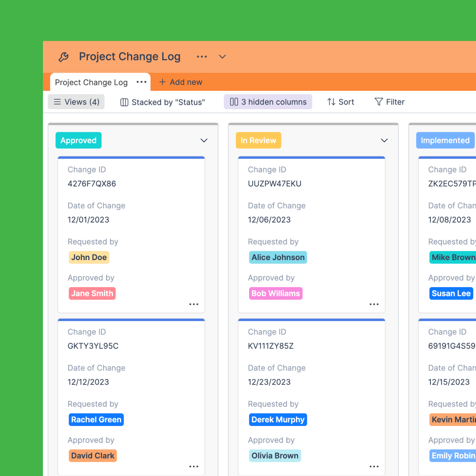Click the yellow In Review status badge
Viewport: 476px width, 476px height.
coord(258,140)
